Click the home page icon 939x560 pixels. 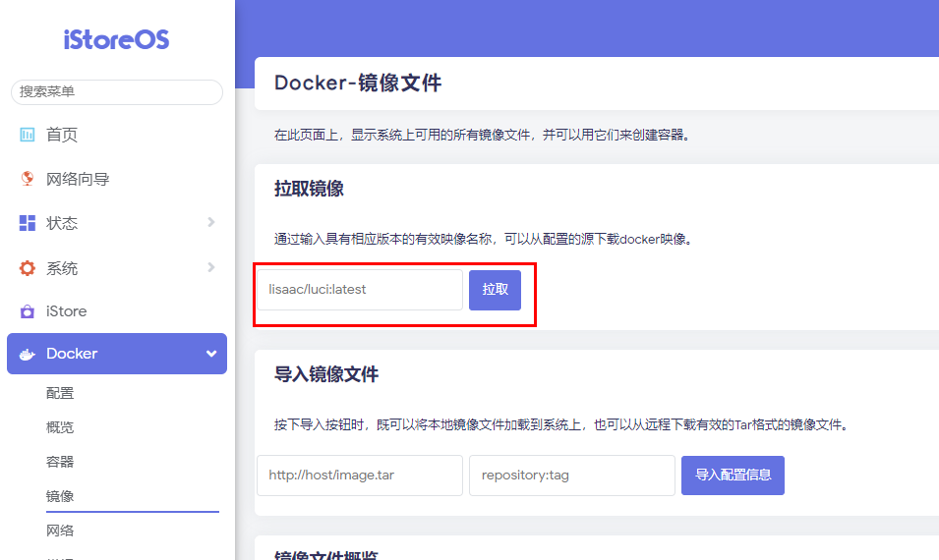coord(27,135)
